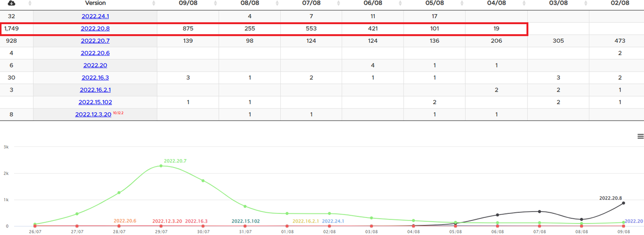Click the 2022.20.7 data point at 30/07
The image size is (644, 235).
(203, 180)
